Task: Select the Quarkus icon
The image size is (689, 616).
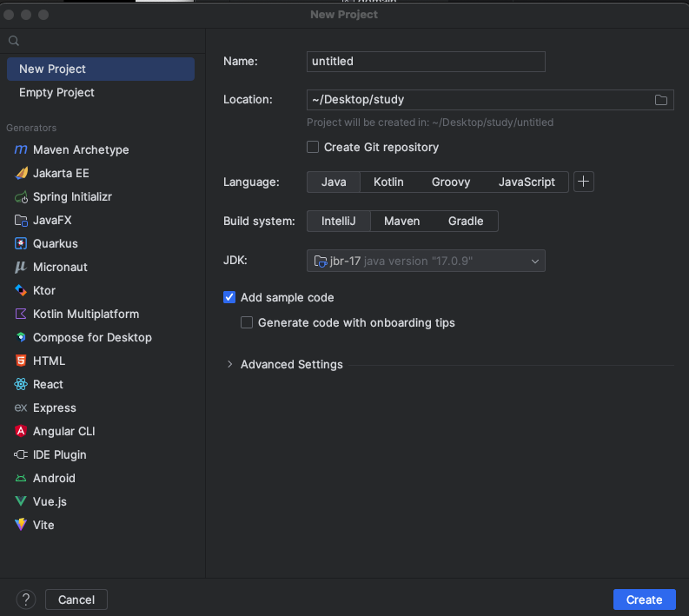Action: point(21,243)
